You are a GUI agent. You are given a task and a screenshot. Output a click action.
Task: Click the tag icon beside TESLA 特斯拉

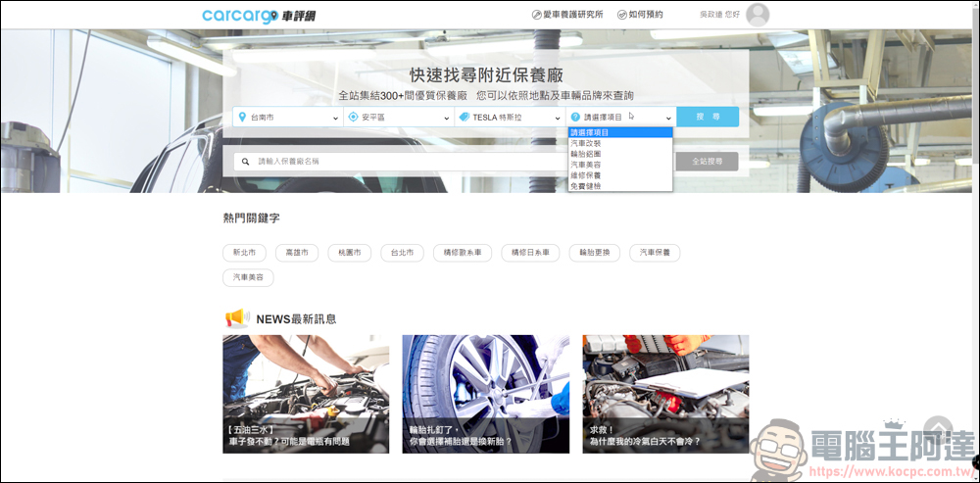(465, 117)
